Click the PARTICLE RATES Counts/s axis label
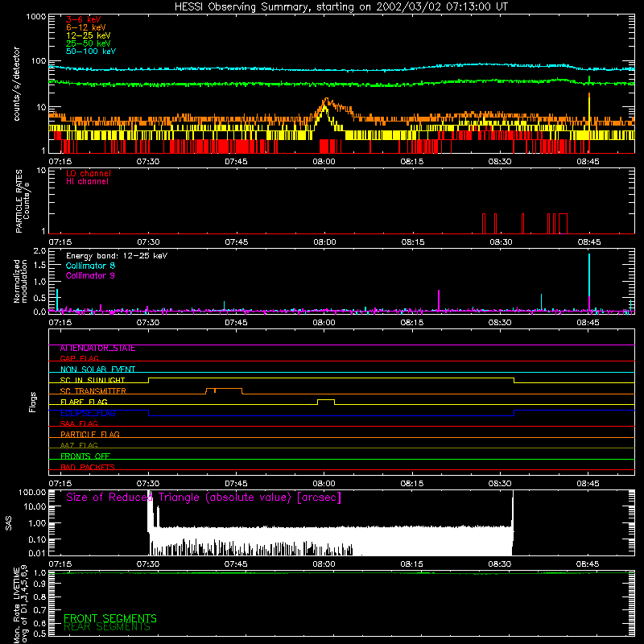The width and height of the screenshot is (644, 644). click(x=23, y=201)
